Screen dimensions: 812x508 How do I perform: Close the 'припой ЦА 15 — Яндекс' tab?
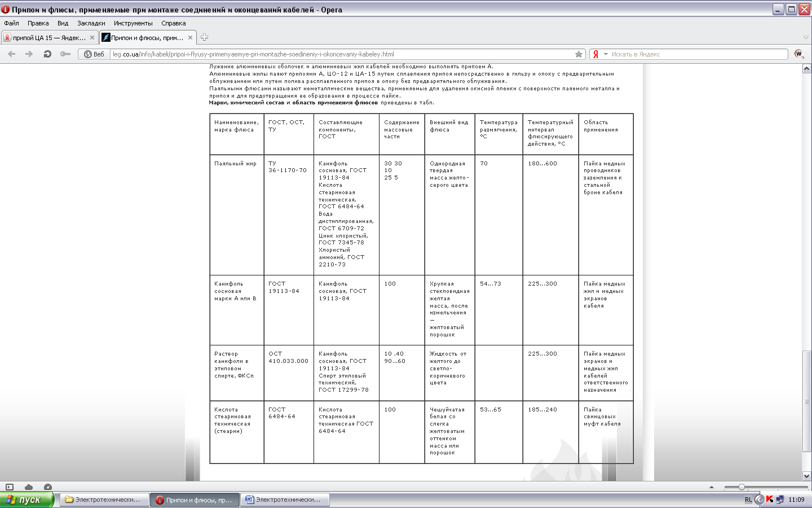pyautogui.click(x=92, y=38)
